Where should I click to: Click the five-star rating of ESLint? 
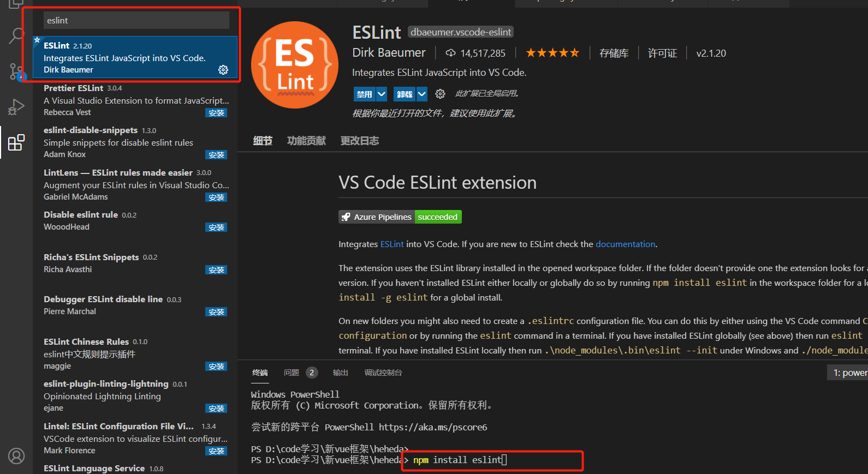tap(552, 53)
